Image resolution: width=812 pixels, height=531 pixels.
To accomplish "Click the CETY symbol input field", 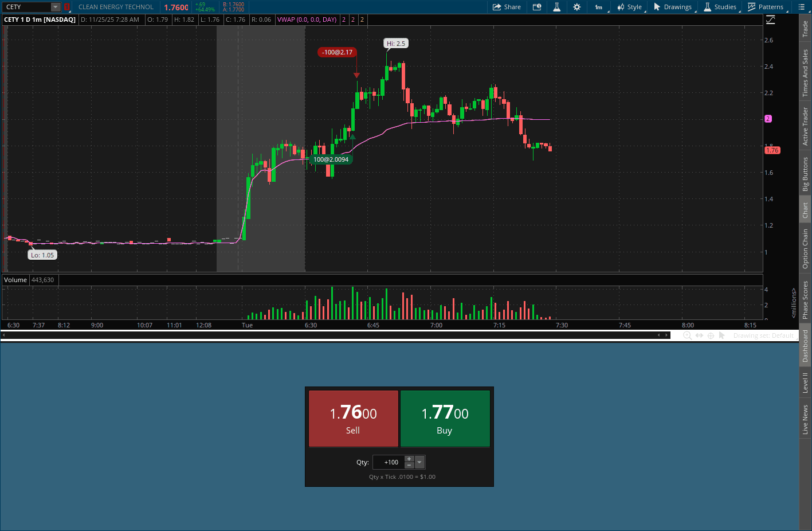I will tap(27, 7).
